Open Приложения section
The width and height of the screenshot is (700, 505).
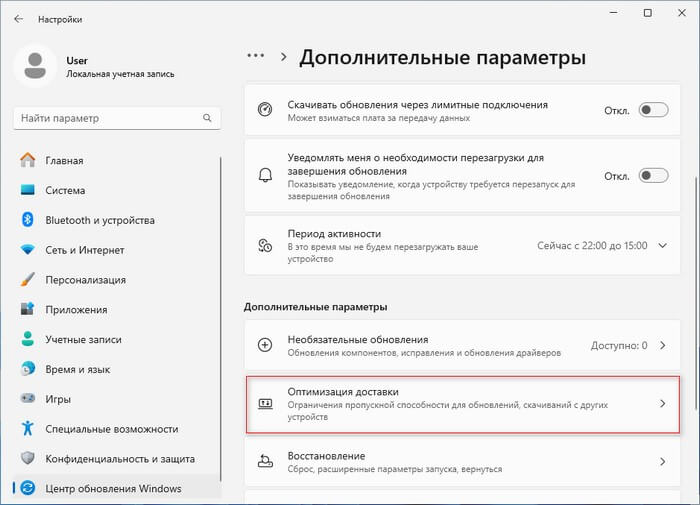point(117,309)
